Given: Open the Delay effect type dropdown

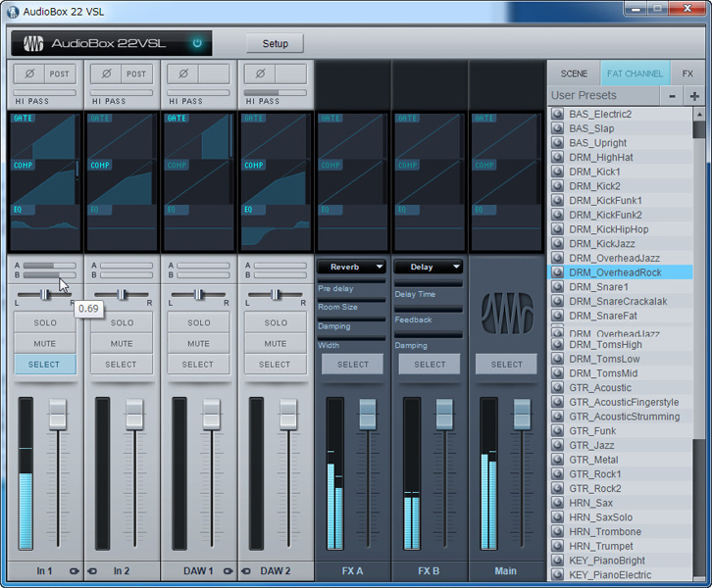Looking at the screenshot, I should pyautogui.click(x=429, y=267).
